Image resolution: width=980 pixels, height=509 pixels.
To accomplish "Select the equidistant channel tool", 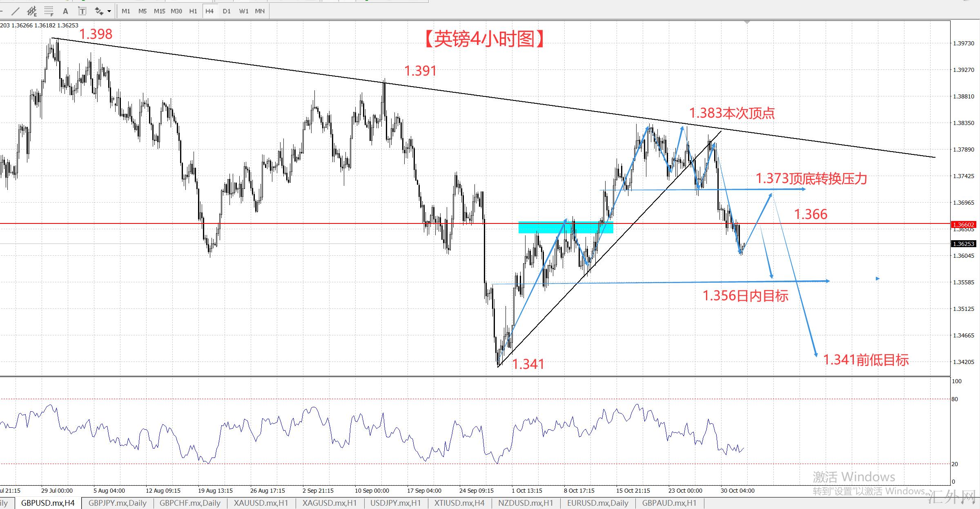I will 32,11.
